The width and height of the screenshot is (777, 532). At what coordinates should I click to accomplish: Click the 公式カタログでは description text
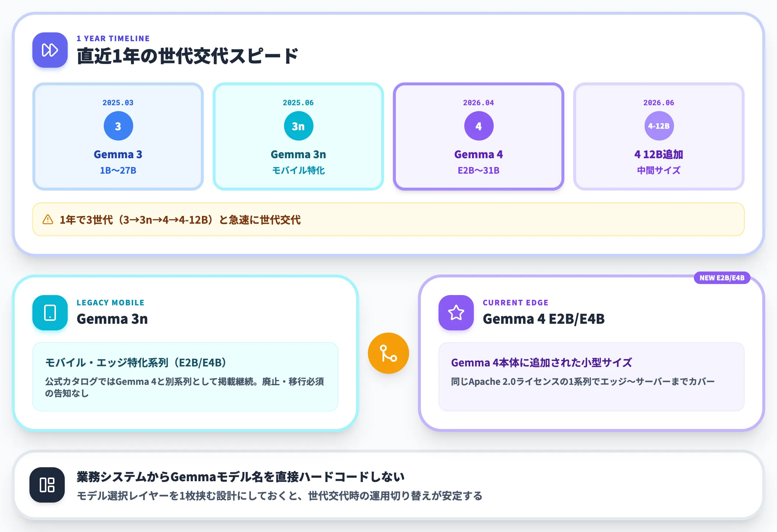coord(185,387)
